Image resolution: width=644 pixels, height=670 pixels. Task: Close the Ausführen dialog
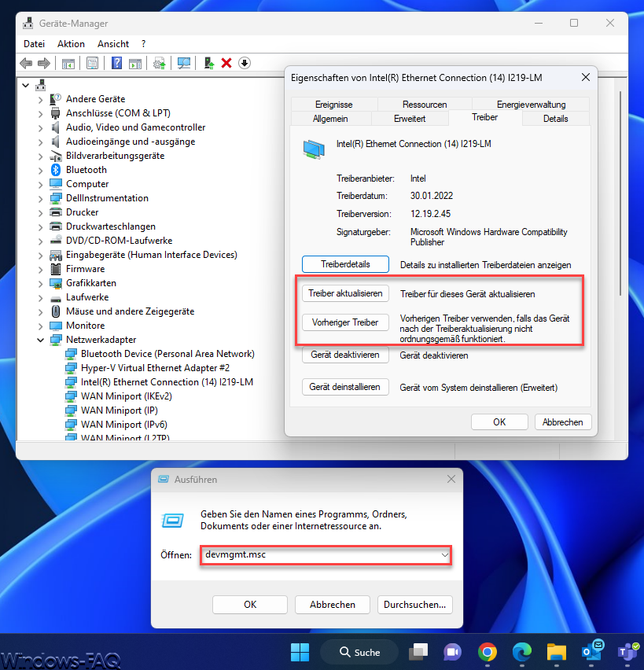point(451,479)
